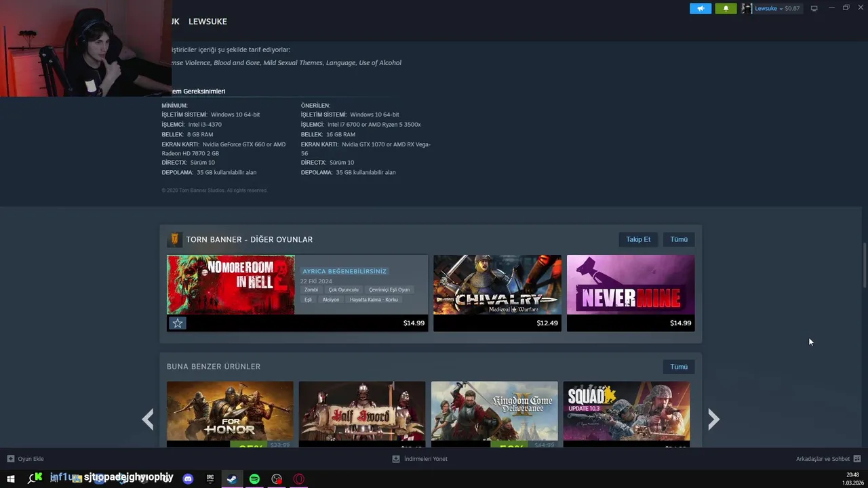868x488 pixels.
Task: Click the AYRICA BEĞENEBİLİRSİNİZ label
Action: pyautogui.click(x=344, y=271)
